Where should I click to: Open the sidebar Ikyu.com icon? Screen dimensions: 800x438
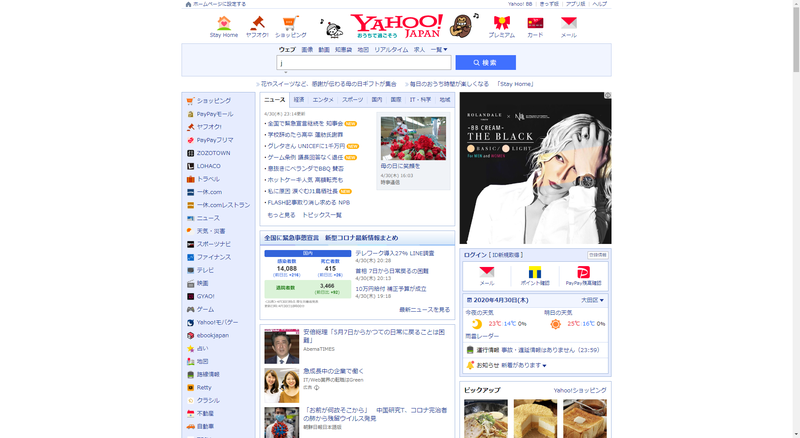point(190,192)
